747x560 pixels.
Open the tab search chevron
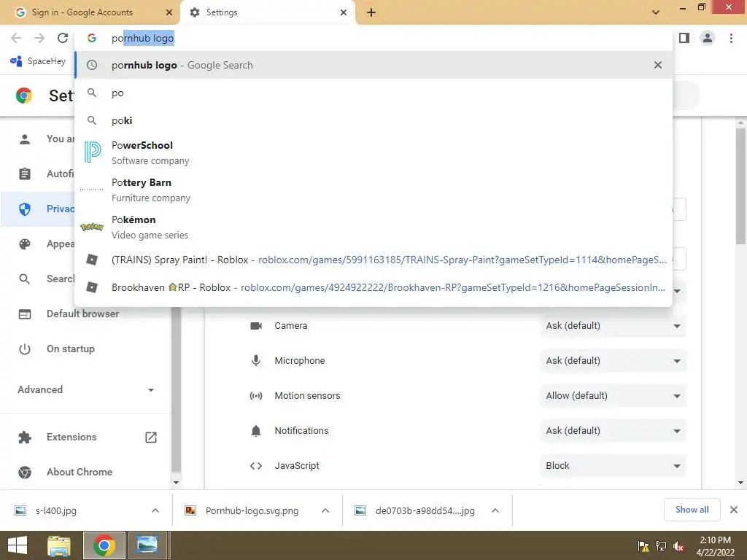pos(656,12)
